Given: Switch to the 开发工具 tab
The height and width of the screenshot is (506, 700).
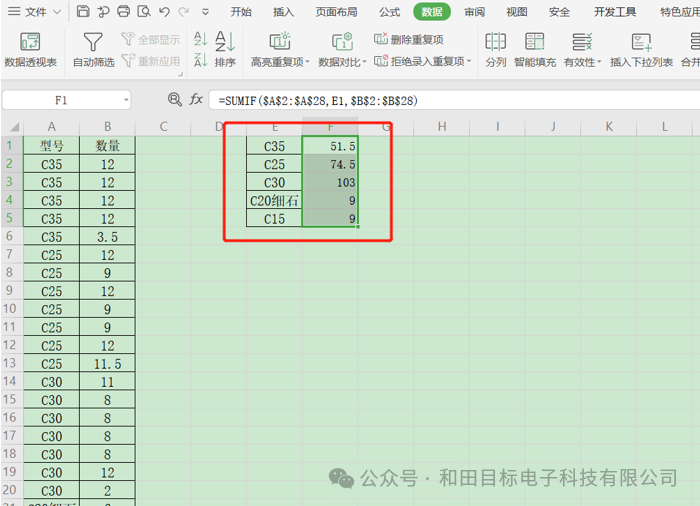Looking at the screenshot, I should coord(615,12).
